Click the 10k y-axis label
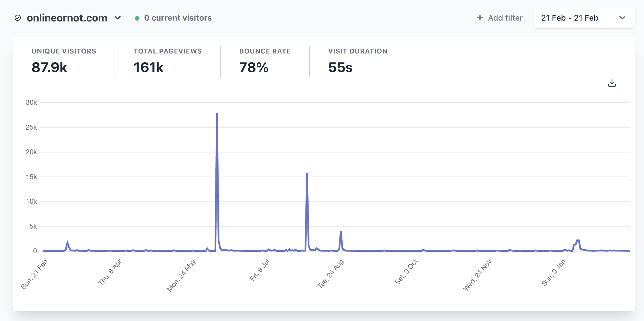Image resolution: width=644 pixels, height=321 pixels. [x=31, y=201]
